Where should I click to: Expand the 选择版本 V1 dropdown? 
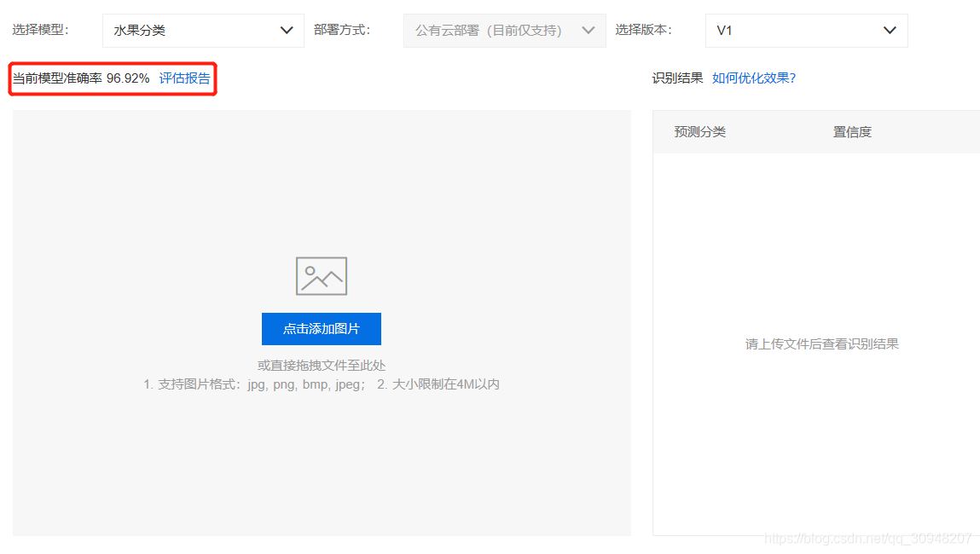pyautogui.click(x=805, y=30)
